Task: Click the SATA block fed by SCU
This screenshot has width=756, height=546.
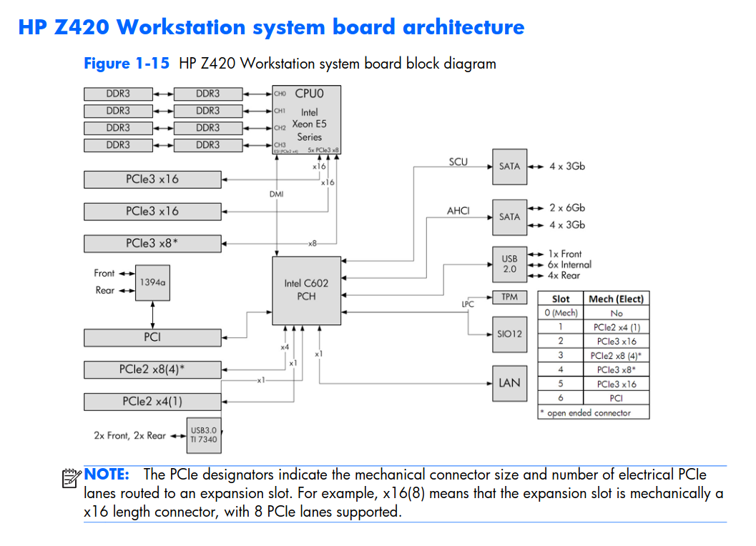Action: click(x=510, y=167)
